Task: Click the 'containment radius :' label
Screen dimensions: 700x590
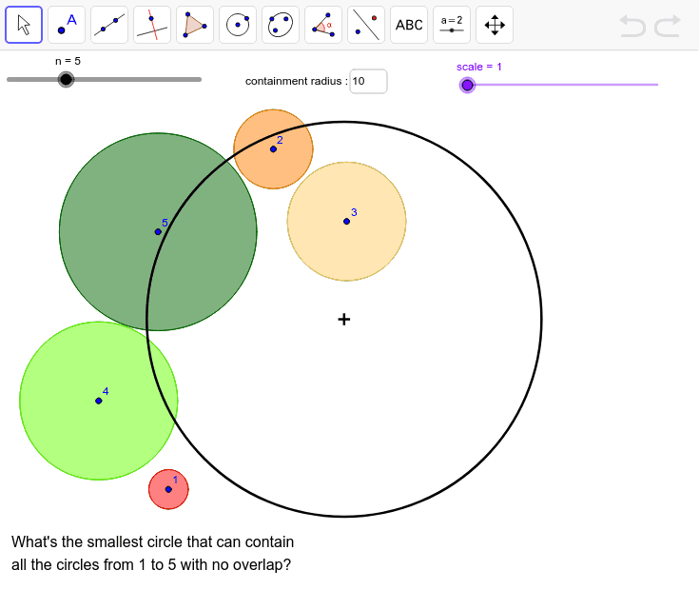Action: tap(297, 81)
